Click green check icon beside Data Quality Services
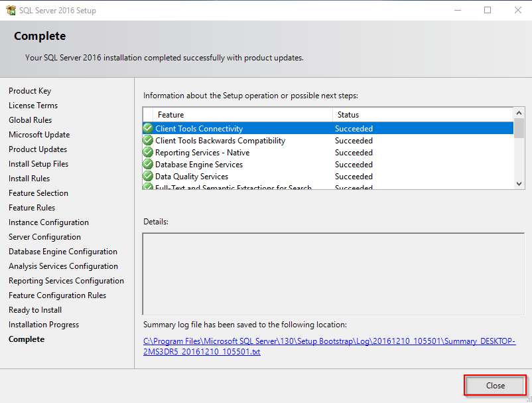This screenshot has height=403, width=532. coord(148,176)
